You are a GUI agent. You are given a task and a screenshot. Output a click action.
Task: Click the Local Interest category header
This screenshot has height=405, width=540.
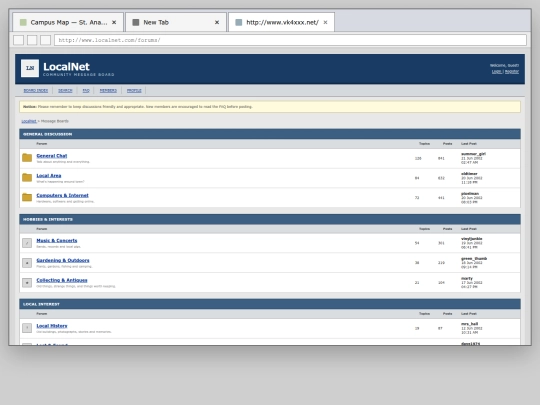coord(270,304)
